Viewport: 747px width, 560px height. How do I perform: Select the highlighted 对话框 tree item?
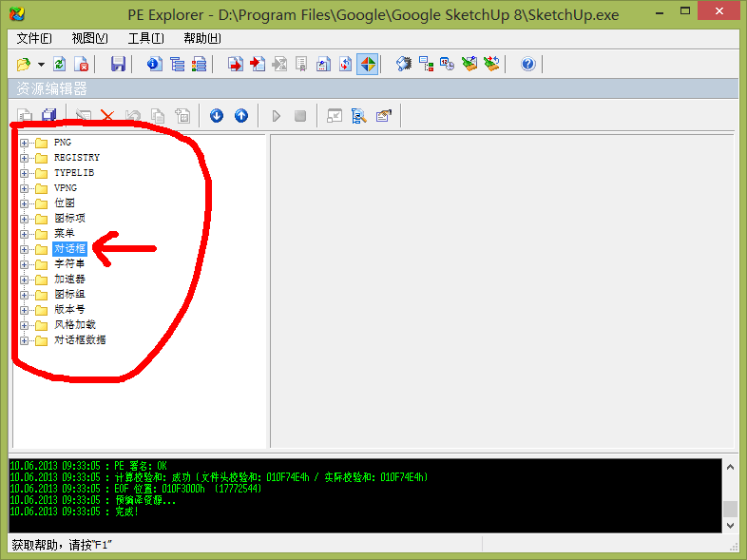(x=69, y=248)
